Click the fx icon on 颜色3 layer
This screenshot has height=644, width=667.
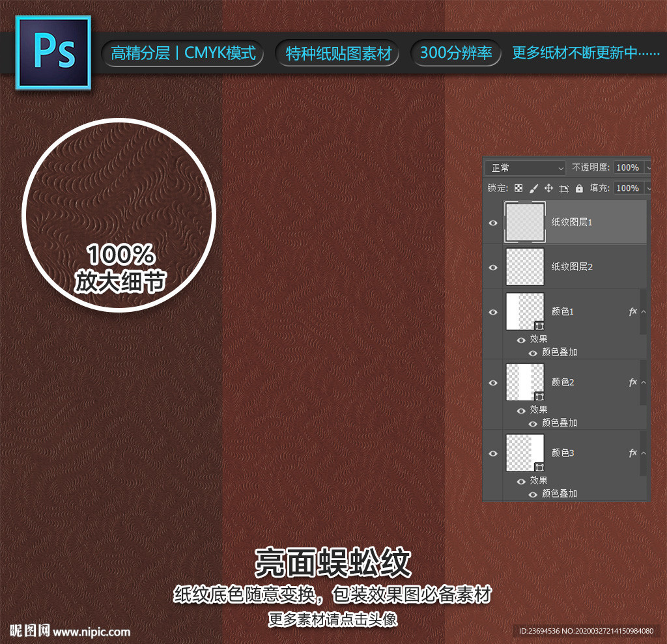[x=632, y=453]
